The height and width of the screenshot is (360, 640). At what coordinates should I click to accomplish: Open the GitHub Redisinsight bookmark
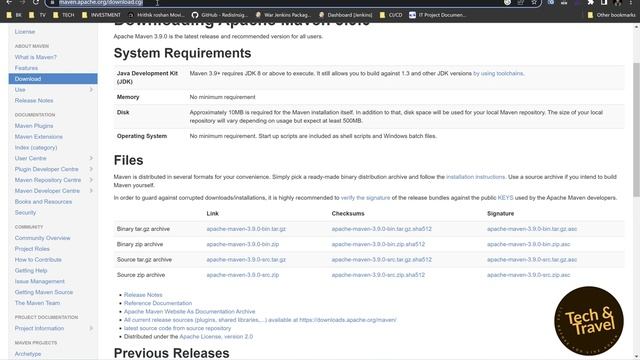[220, 15]
